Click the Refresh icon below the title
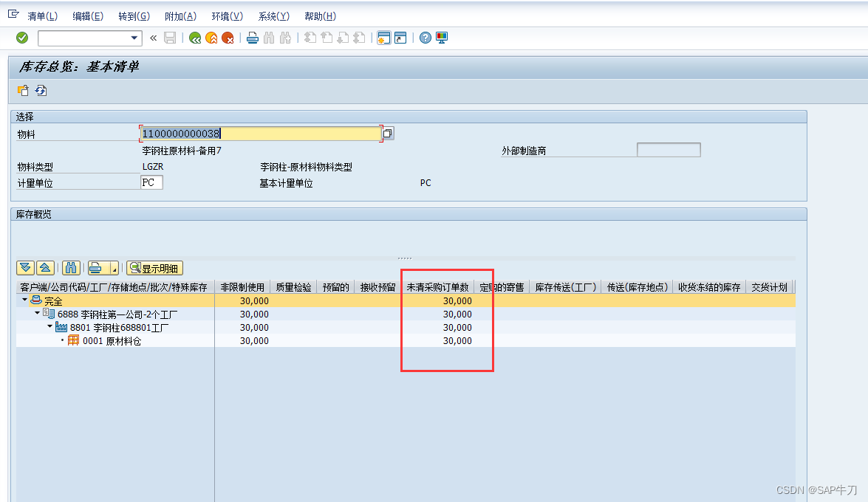The height and width of the screenshot is (502, 868). pyautogui.click(x=41, y=90)
